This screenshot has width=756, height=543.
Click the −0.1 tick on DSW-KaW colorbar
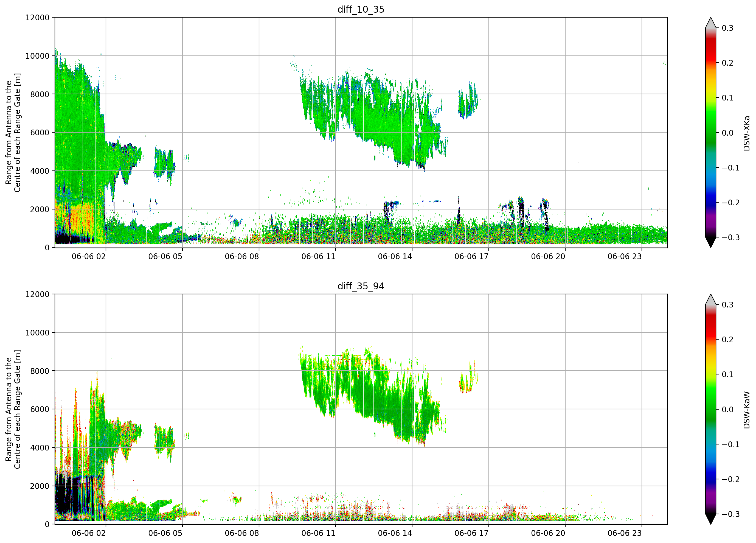click(731, 445)
